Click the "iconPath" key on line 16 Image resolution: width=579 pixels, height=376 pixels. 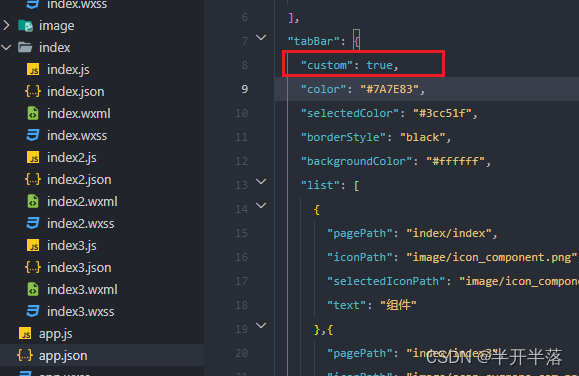pos(360,257)
